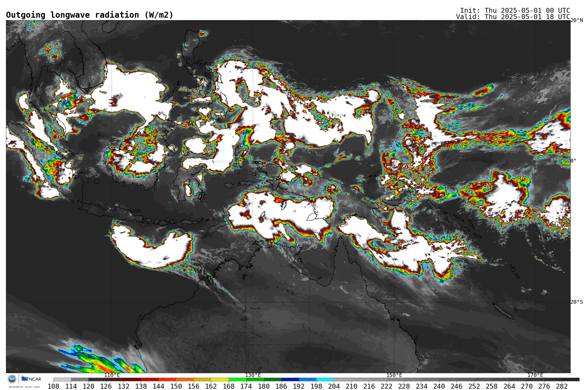Image resolution: width=588 pixels, height=390 pixels.
Task: Select the dark blue colorbar segment between 186 and 192
Action: [x=290, y=379]
